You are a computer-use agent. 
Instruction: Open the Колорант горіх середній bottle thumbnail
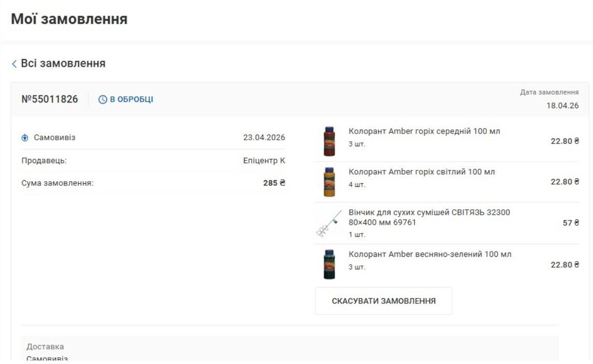[329, 141]
